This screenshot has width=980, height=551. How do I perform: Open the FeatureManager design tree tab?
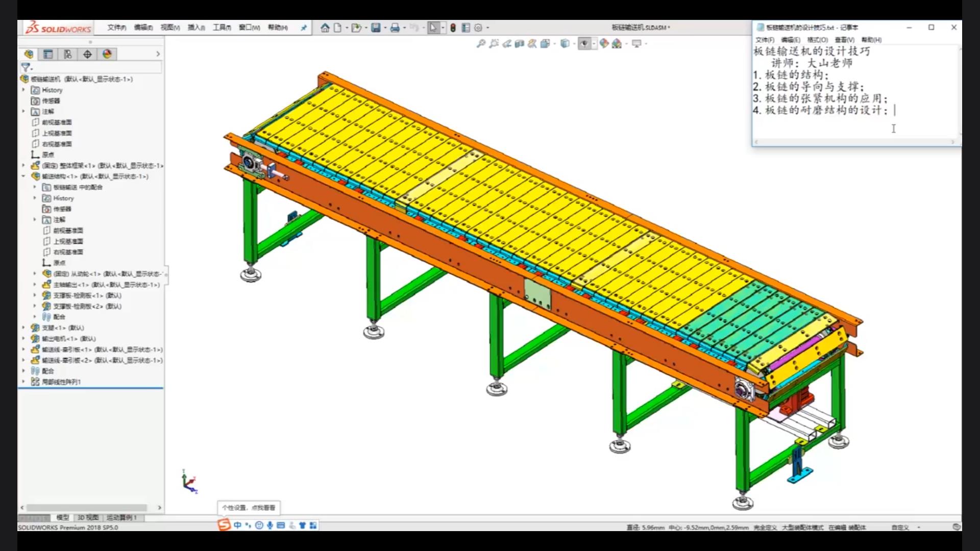[x=29, y=54]
